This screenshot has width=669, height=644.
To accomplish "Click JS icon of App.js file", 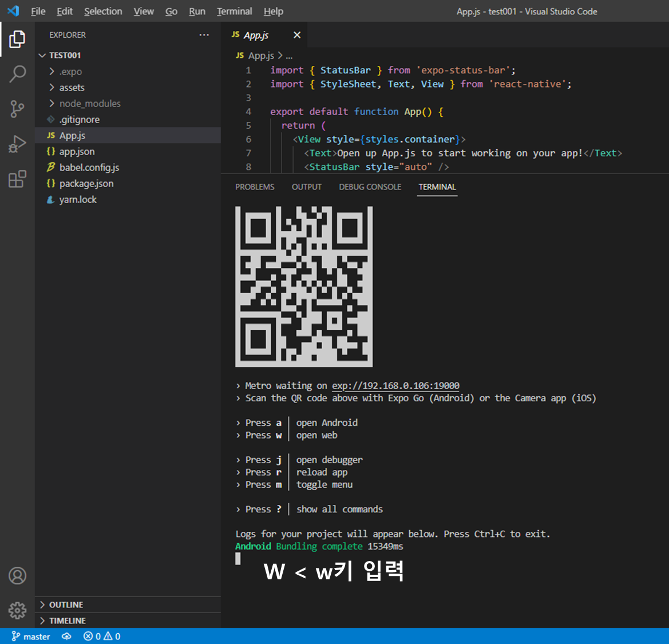I will (x=51, y=135).
